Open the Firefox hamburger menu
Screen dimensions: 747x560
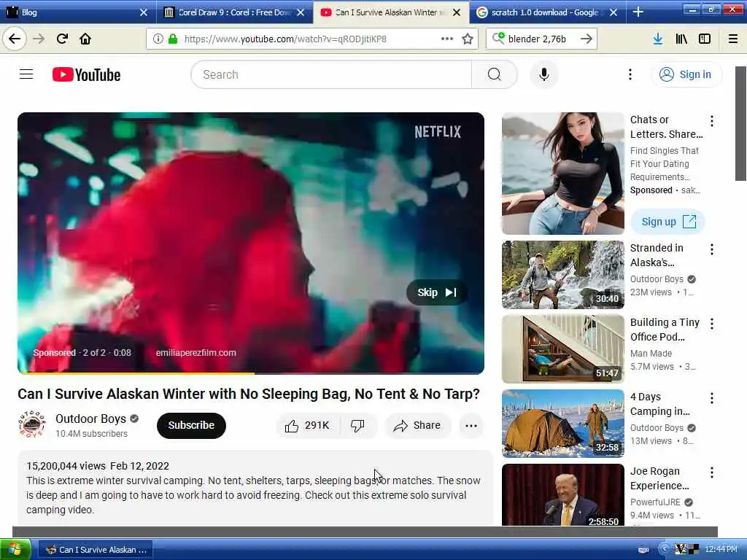click(x=733, y=39)
